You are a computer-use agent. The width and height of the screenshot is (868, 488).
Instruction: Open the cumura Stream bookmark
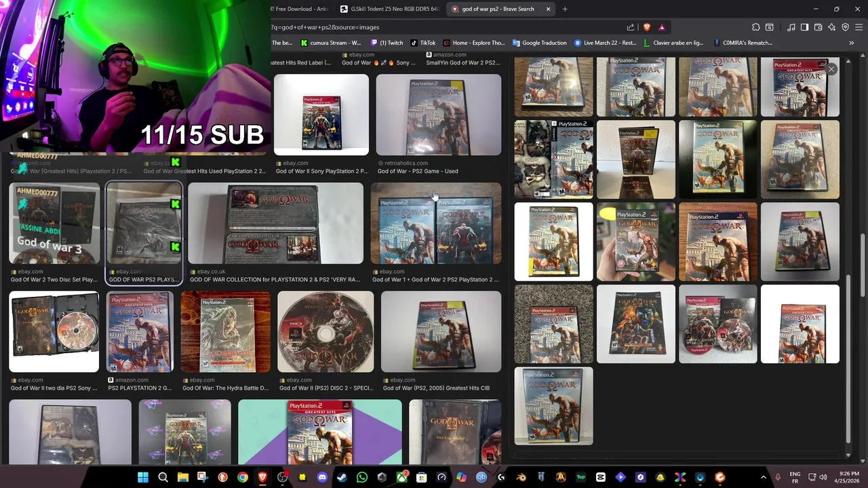pos(331,43)
